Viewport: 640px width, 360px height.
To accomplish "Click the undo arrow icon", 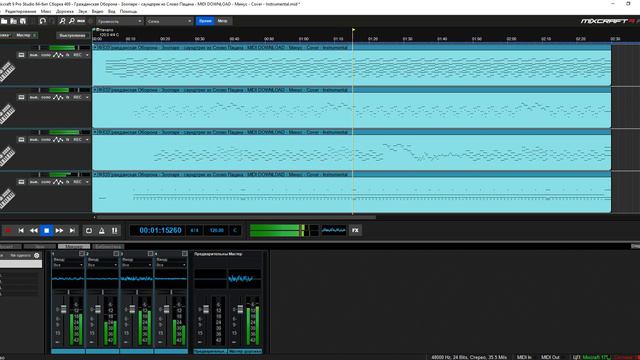I will coord(42,21).
